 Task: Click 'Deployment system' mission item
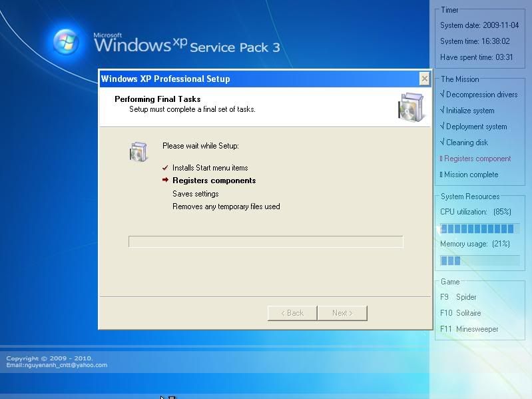coord(473,127)
